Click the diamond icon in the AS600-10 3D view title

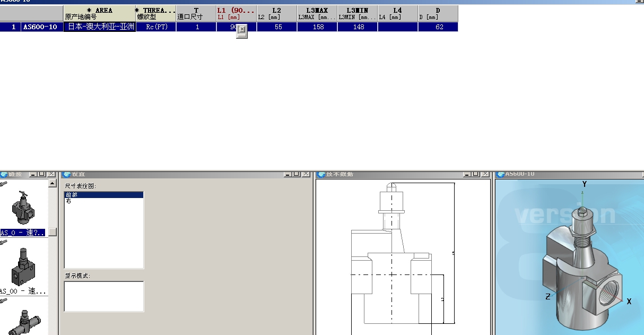tap(500, 174)
